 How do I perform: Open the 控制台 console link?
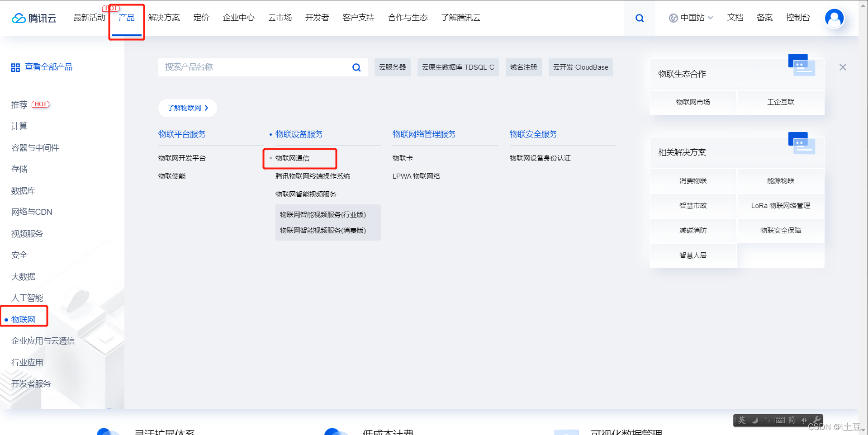pos(797,18)
